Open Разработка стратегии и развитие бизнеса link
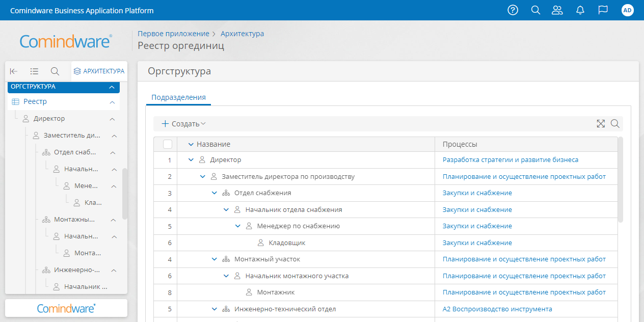This screenshot has height=322, width=644. pyautogui.click(x=511, y=160)
